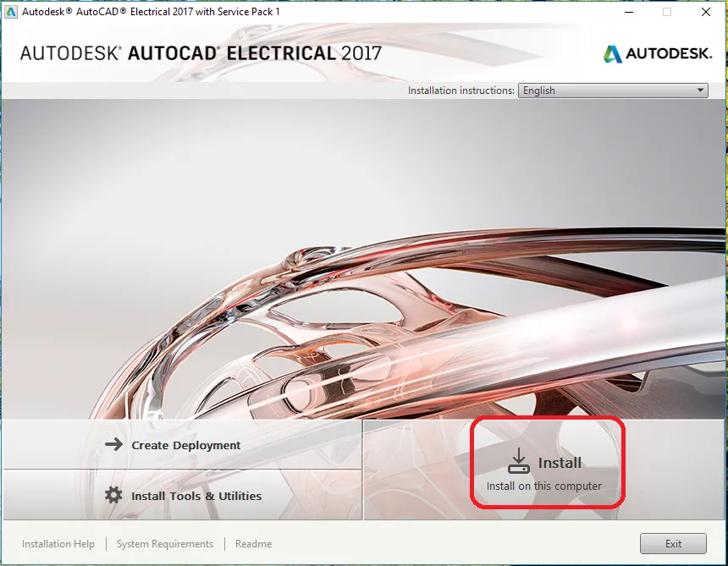Open the Installation instructions language dropdown
The width and height of the screenshot is (728, 566).
613,91
